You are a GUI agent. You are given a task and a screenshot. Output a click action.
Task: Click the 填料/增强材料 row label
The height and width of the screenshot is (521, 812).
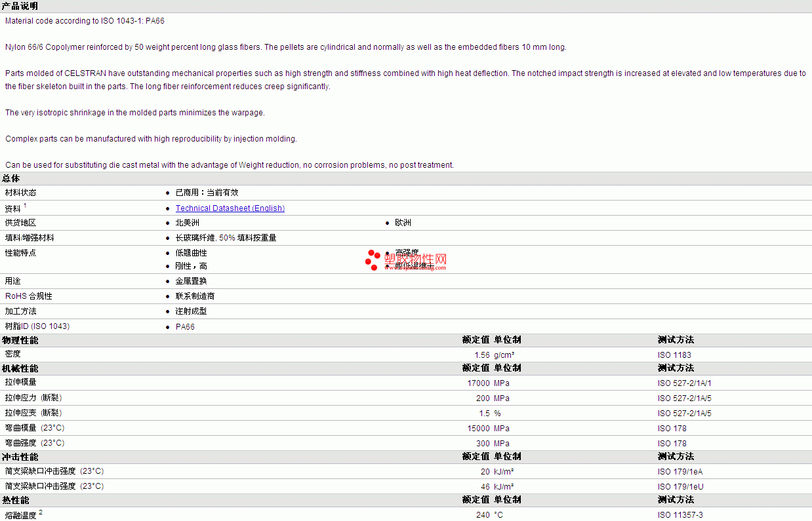(30, 238)
